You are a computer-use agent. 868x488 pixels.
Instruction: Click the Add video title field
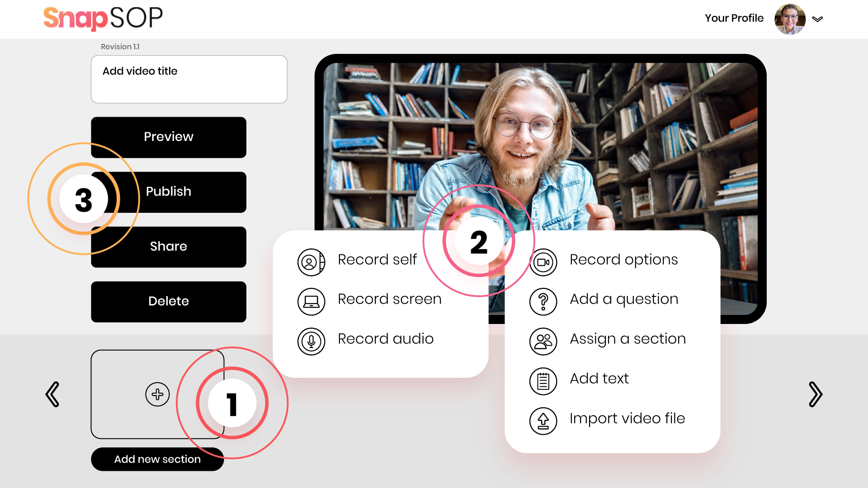[189, 79]
